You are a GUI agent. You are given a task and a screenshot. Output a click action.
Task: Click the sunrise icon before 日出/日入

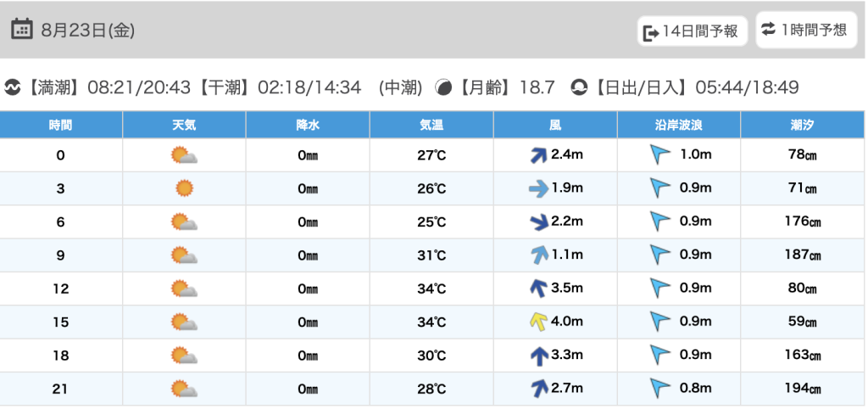click(579, 87)
